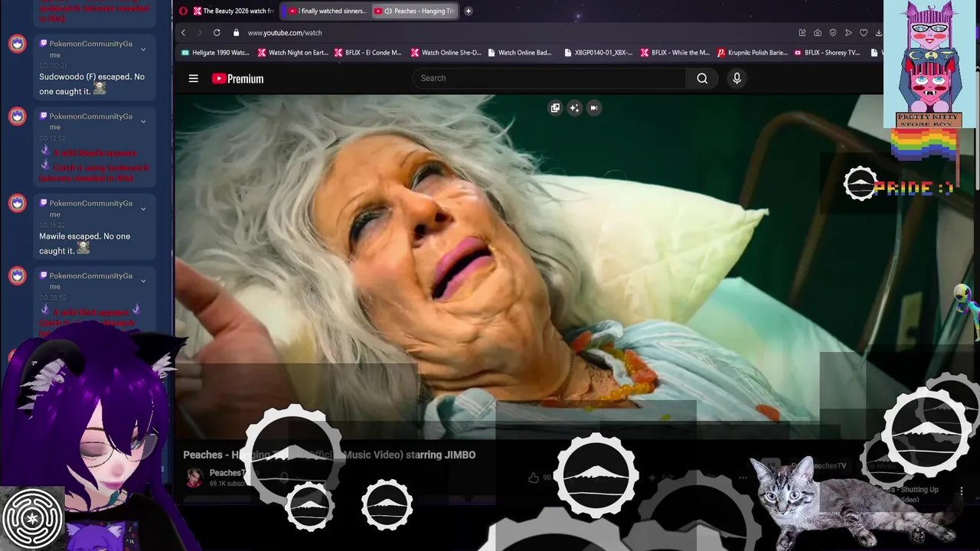
Task: Click the microphone voice search button
Action: pyautogui.click(x=737, y=78)
